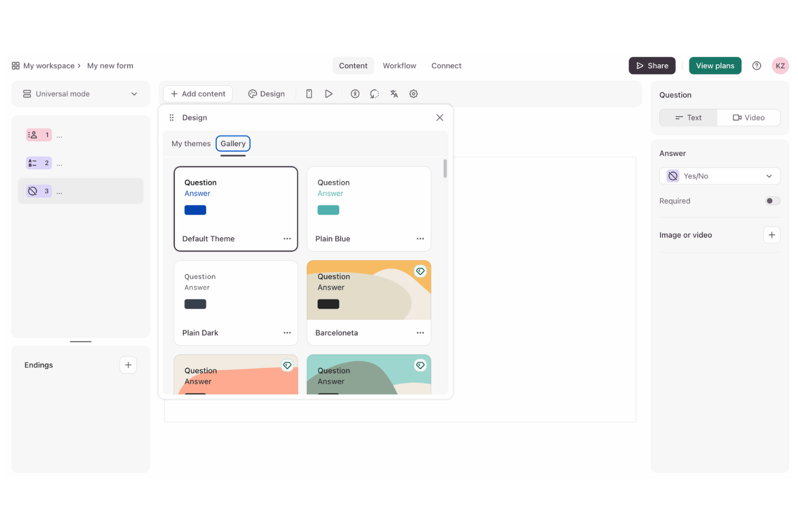Click the Share button
The height and width of the screenshot is (532, 798).
pos(652,66)
